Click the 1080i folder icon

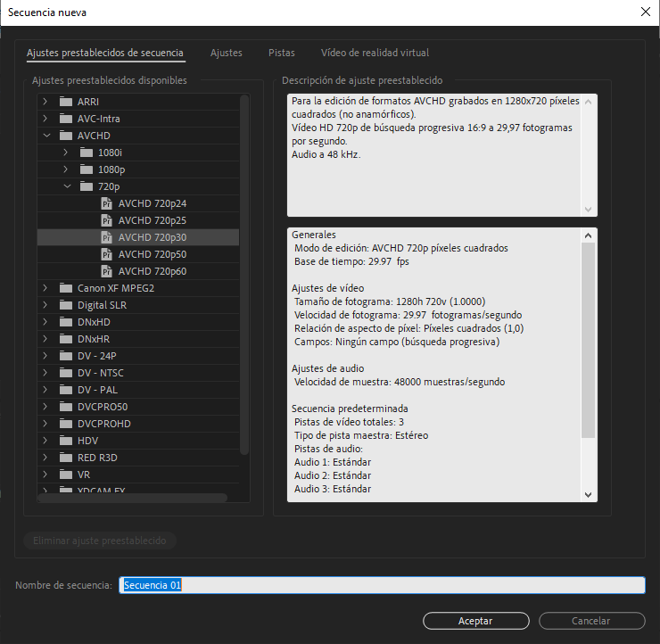pyautogui.click(x=87, y=153)
